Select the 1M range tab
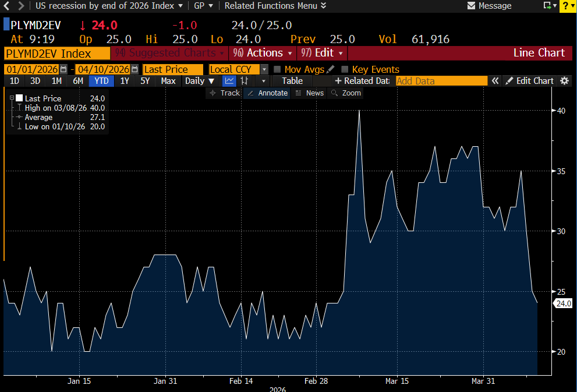 56,80
